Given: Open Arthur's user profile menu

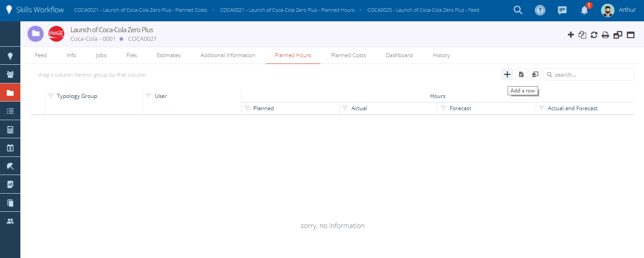Looking at the screenshot, I should [x=618, y=10].
